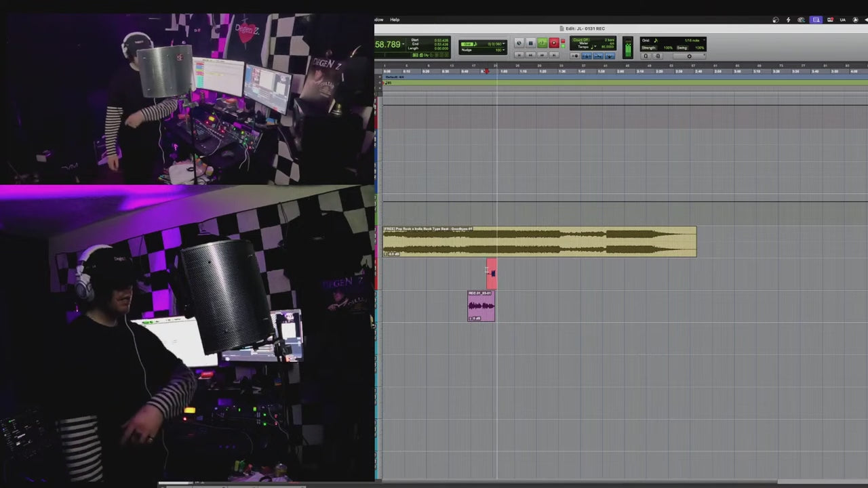Image resolution: width=868 pixels, height=488 pixels.
Task: Click the Rewind transport button
Action: 530,55
